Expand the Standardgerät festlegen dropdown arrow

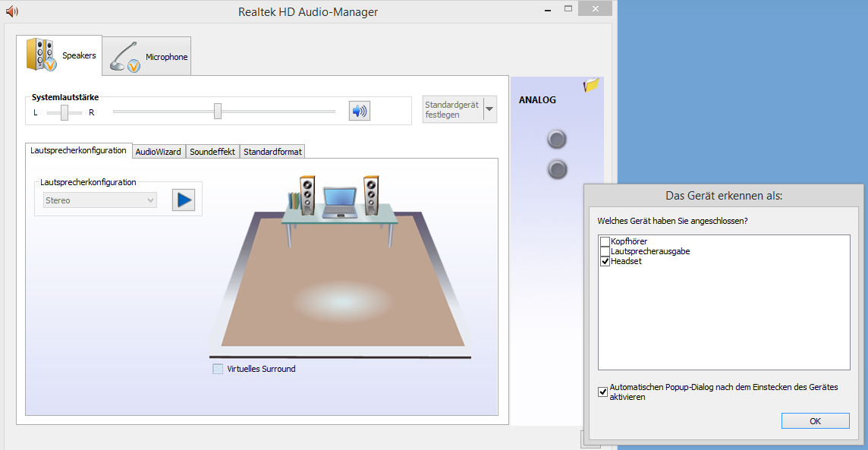tap(489, 109)
